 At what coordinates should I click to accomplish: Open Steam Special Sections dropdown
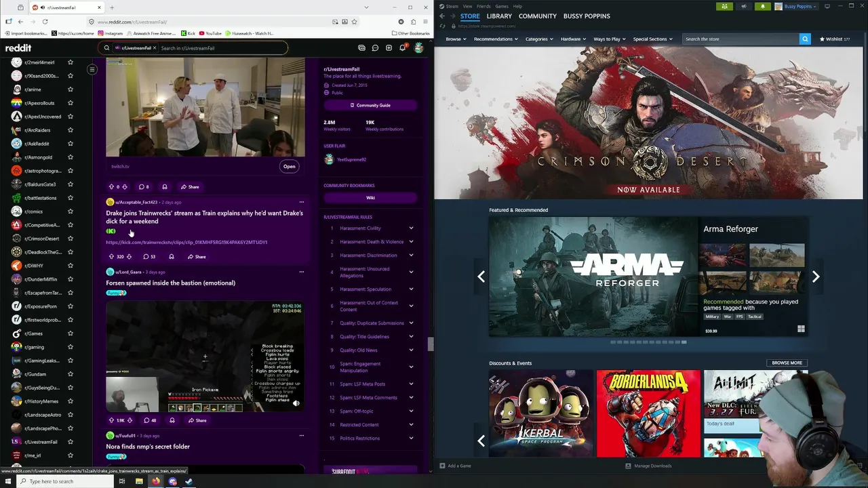(652, 39)
